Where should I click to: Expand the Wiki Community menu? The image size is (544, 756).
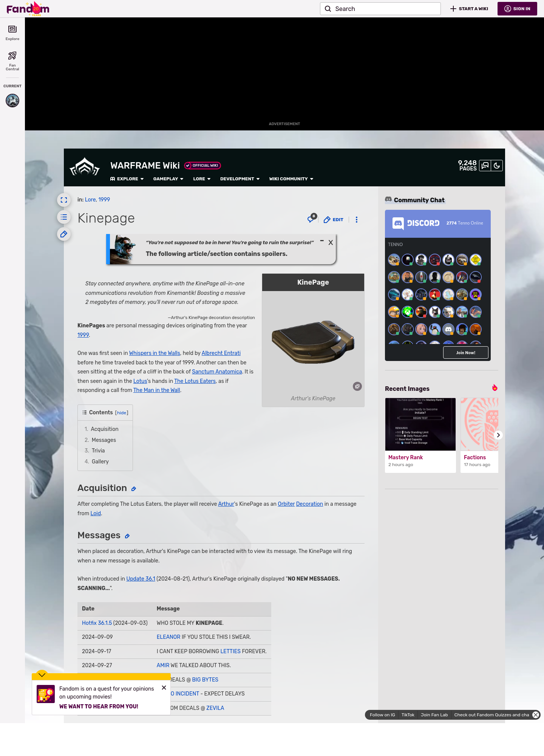[291, 179]
